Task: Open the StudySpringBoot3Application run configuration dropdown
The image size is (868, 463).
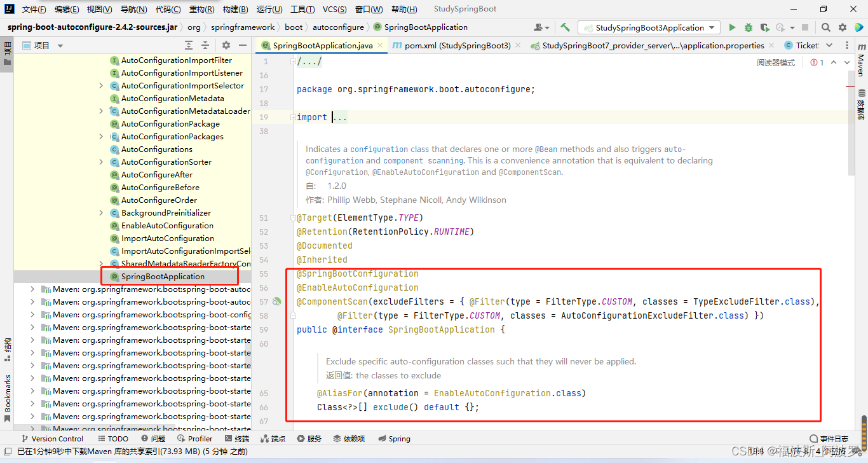Action: [649, 27]
